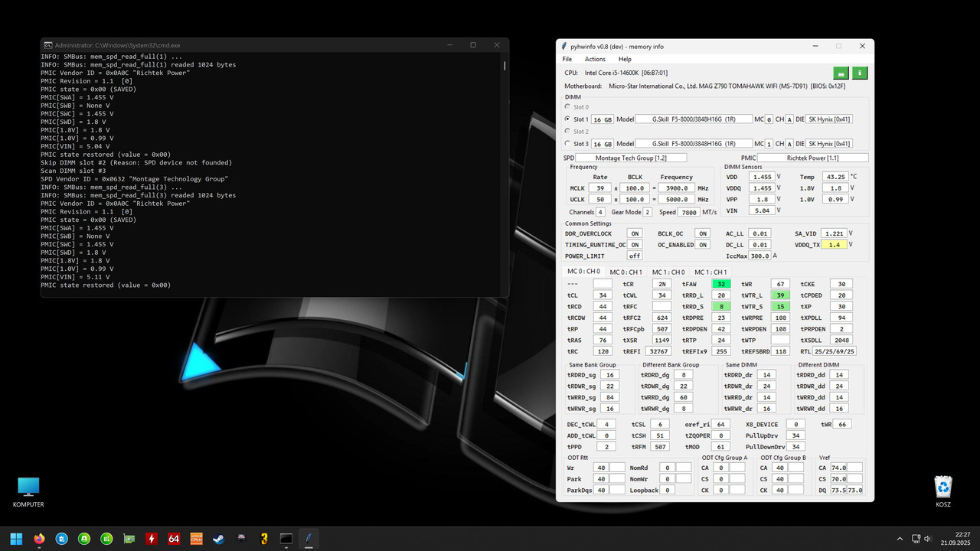Click the Speed field showing 7800
The image size is (980, 551).
pos(688,212)
